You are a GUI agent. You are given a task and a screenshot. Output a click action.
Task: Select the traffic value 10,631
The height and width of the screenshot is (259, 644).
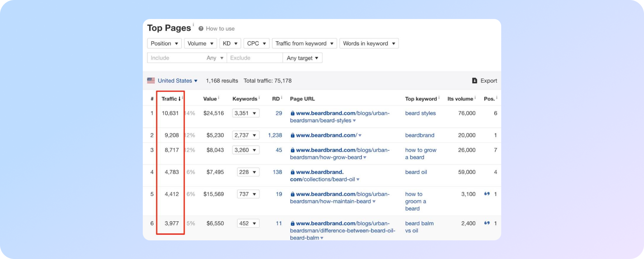tap(170, 113)
